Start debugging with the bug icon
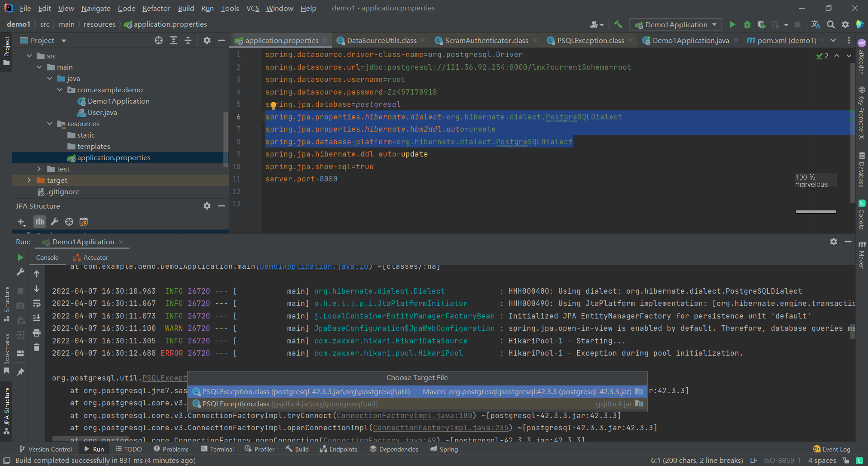The width and height of the screenshot is (868, 466). [747, 24]
